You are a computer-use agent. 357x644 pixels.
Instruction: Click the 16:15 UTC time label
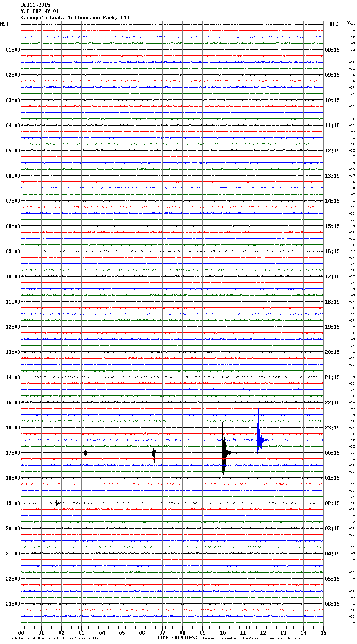tap(332, 251)
